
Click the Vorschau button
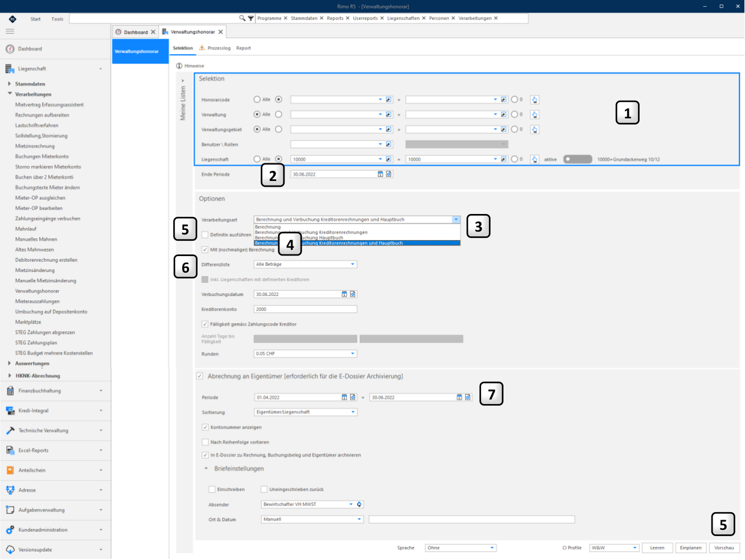pyautogui.click(x=725, y=547)
